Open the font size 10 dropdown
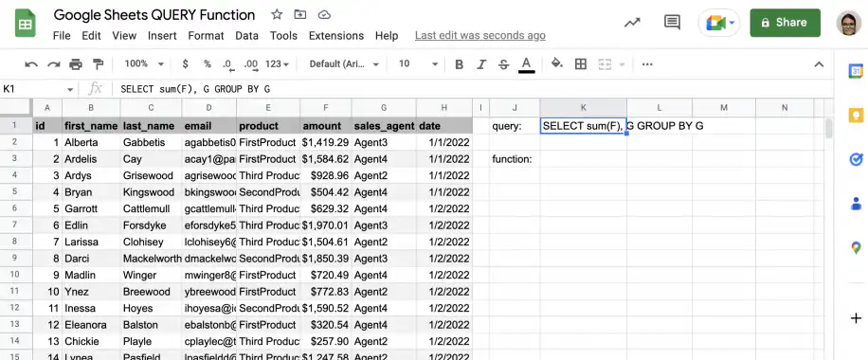 [418, 64]
